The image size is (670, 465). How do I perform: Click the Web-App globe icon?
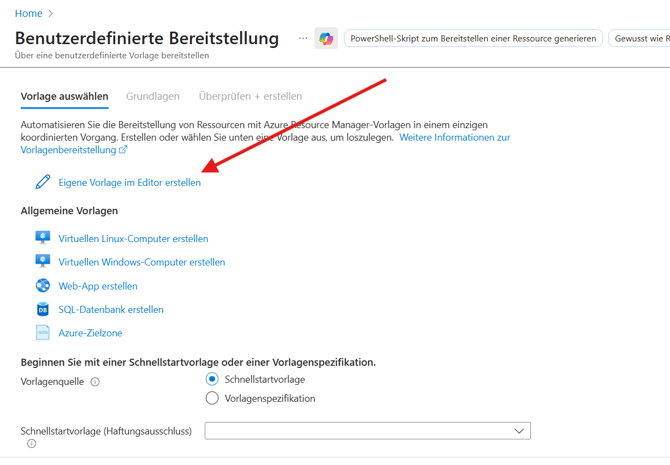click(42, 286)
